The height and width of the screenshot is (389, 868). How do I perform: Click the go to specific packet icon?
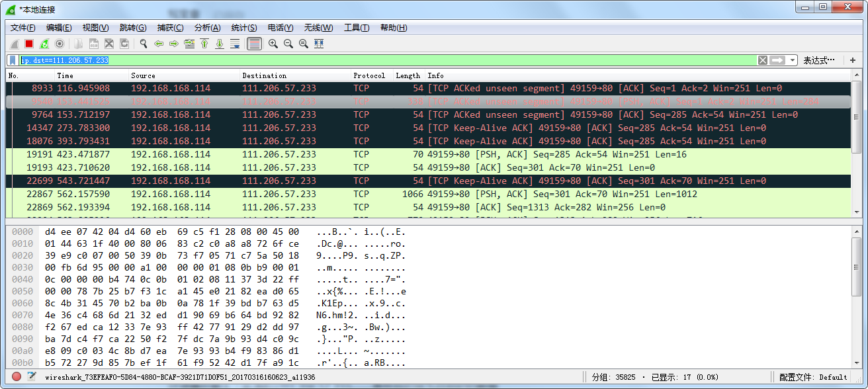coord(189,44)
